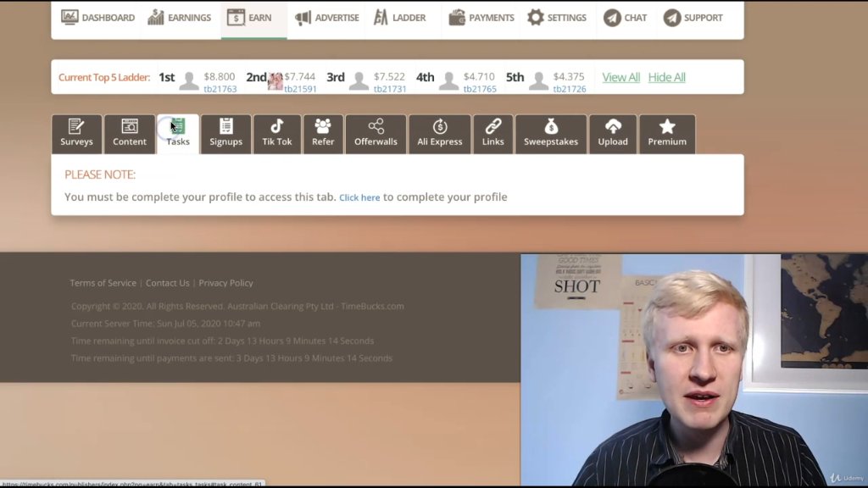Click the Earnings bar graph icon
The image size is (868, 488).
(156, 17)
